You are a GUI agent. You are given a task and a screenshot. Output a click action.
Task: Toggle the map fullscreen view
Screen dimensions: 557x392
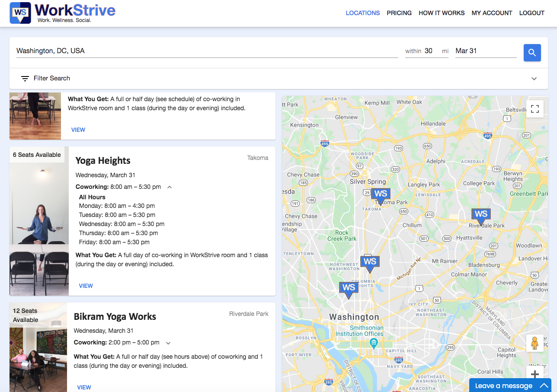click(x=535, y=109)
